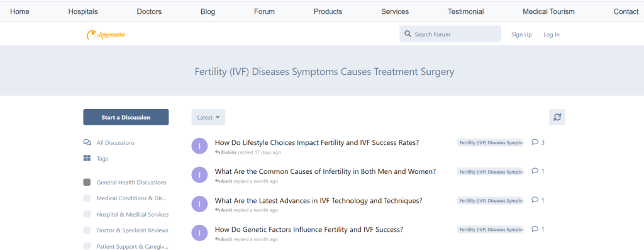Viewport: 644px width, 250px height.
Task: Click the MyHospital logo
Action: (106, 35)
